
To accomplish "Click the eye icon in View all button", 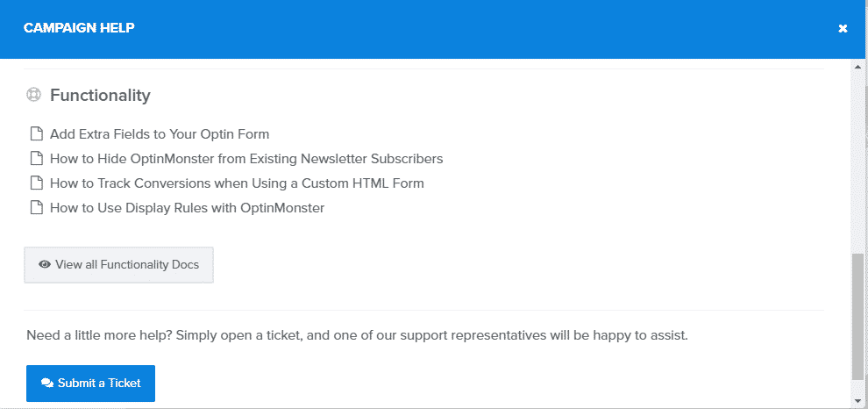I will tap(45, 265).
